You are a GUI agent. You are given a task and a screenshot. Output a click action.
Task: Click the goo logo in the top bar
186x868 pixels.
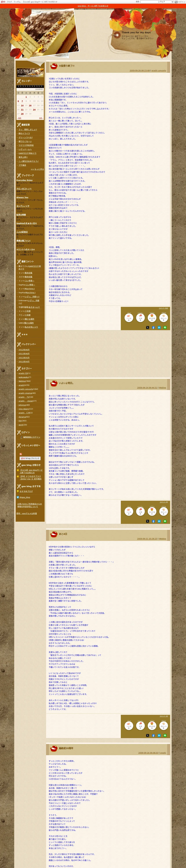[x=3, y=2]
